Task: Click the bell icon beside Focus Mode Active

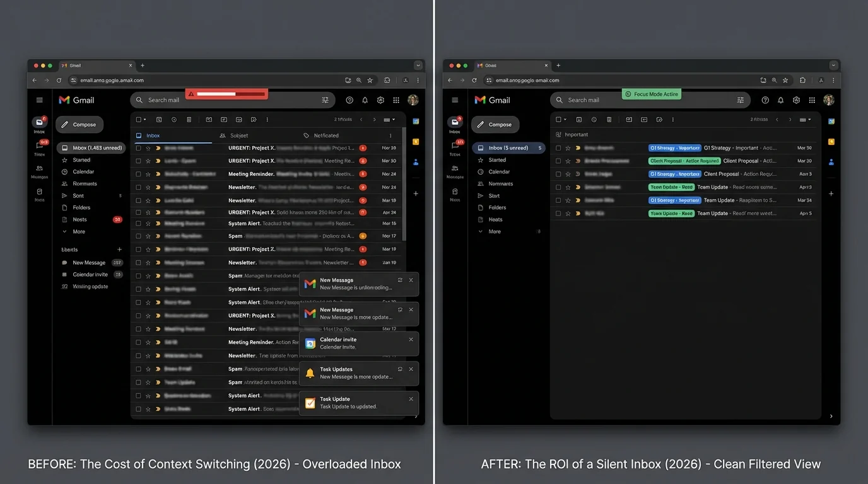Action: pos(780,100)
